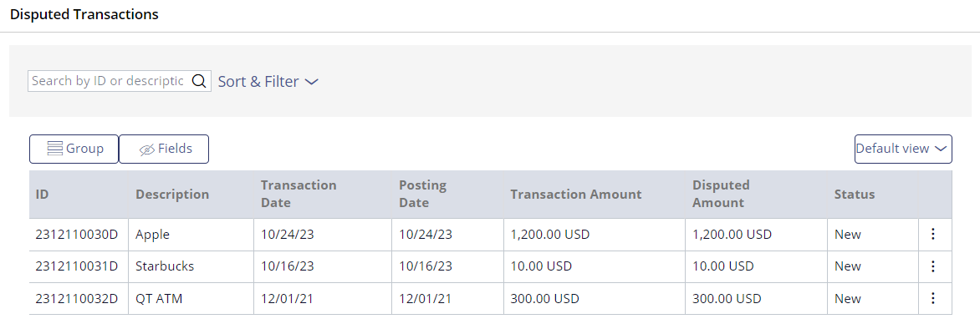Sort by Transaction Date column header

299,195
